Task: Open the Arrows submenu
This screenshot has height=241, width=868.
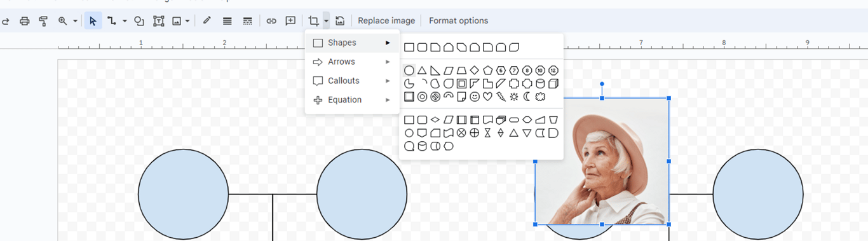Action: coord(352,62)
